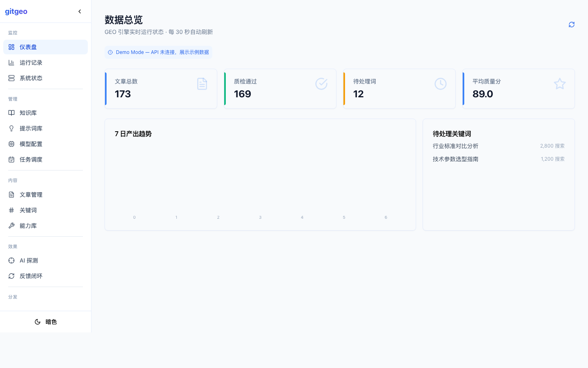Click the 数据总览 page heading
Screen dimensions: 588x368
point(124,20)
